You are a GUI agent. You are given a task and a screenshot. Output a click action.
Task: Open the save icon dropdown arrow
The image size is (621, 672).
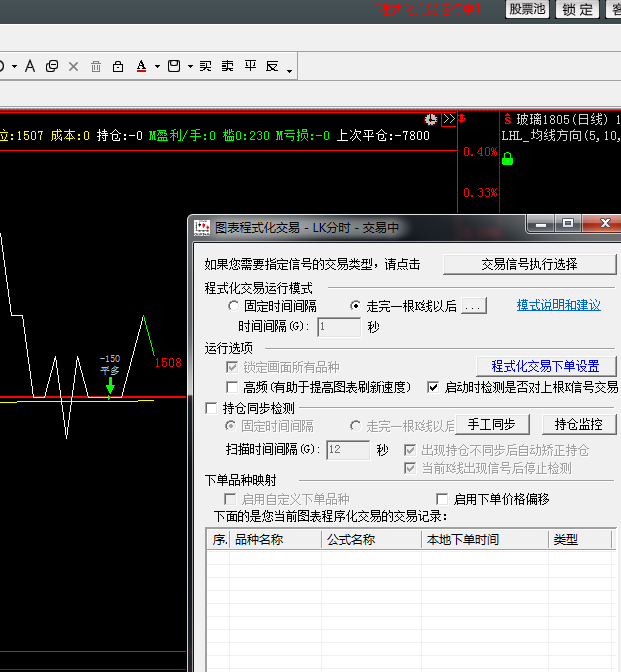189,67
